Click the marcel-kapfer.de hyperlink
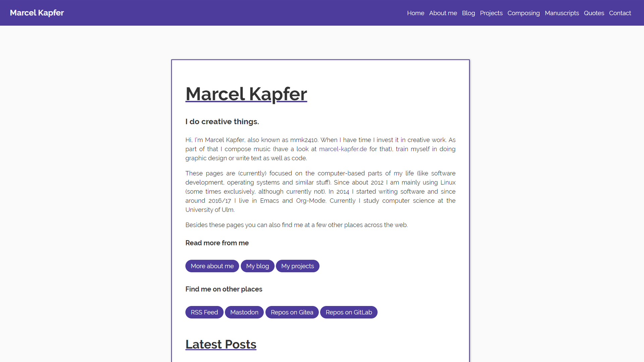The image size is (644, 362). tap(343, 149)
